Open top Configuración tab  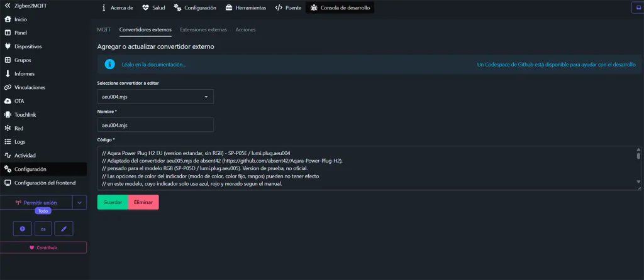coord(195,8)
